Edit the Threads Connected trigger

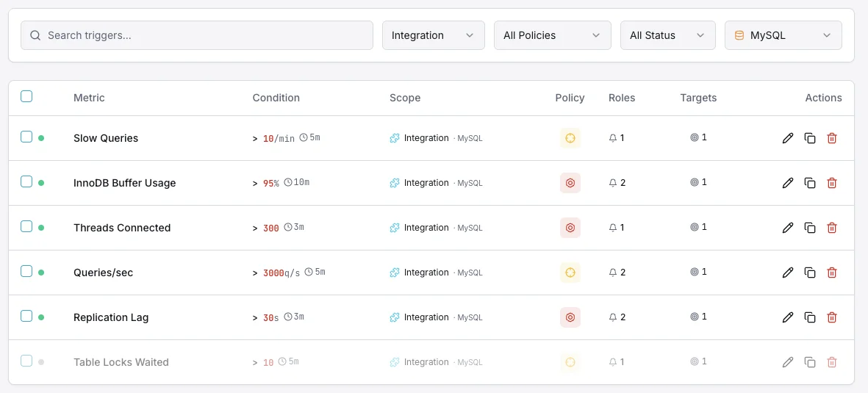(x=788, y=228)
